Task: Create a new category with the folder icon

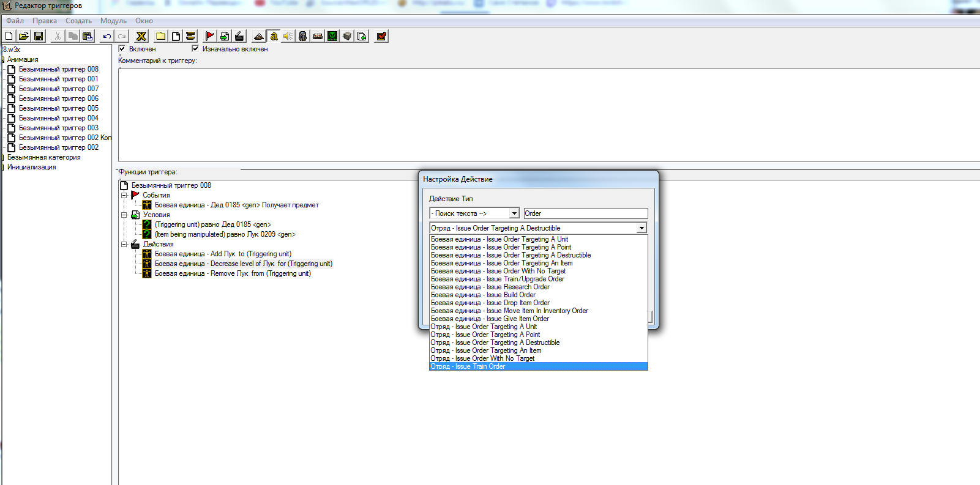Action: coord(160,36)
